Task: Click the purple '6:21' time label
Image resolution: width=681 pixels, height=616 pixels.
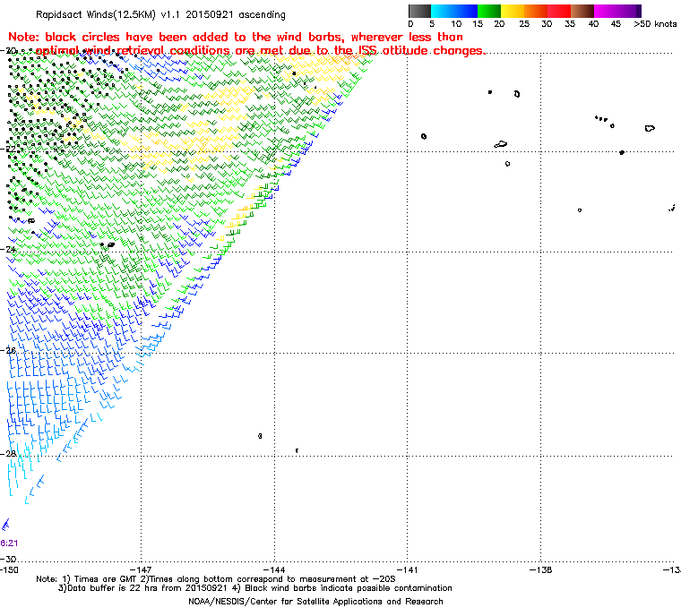Action: click(9, 543)
